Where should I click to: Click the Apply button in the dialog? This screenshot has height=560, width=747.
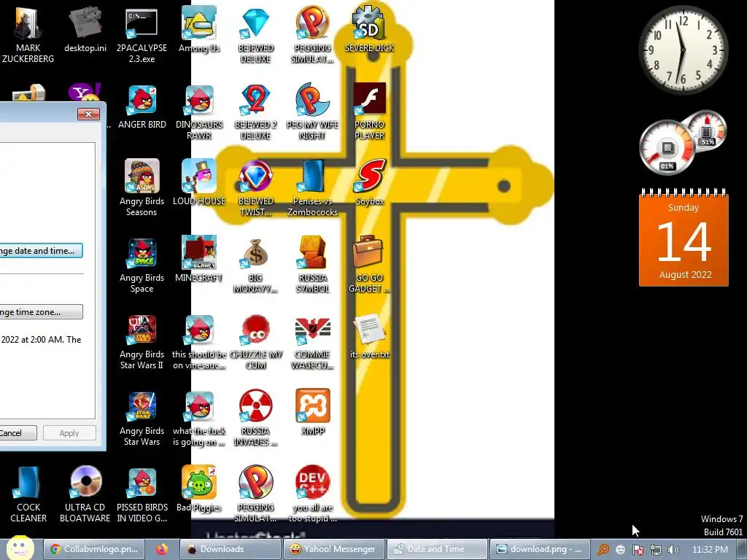pos(69,433)
